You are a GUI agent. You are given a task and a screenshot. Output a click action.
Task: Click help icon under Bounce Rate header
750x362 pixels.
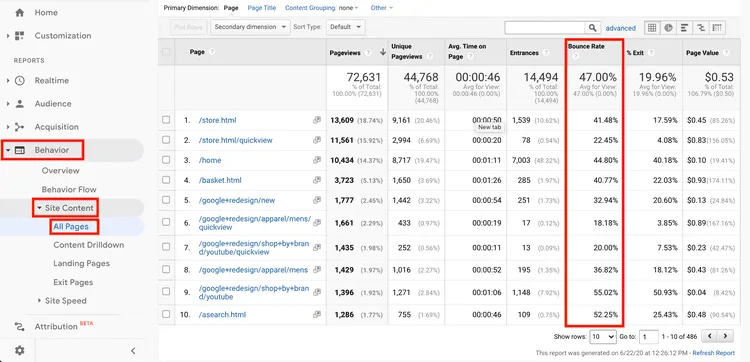point(575,56)
